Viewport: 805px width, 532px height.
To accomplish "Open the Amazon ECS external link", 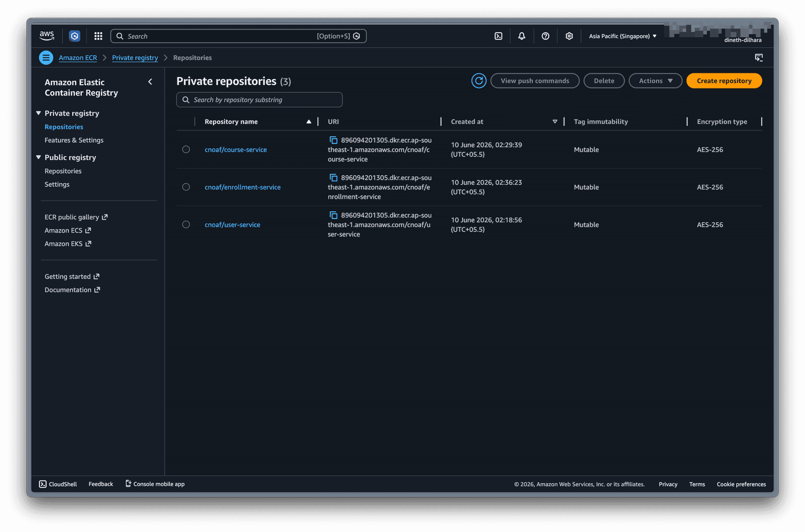I will coord(68,231).
